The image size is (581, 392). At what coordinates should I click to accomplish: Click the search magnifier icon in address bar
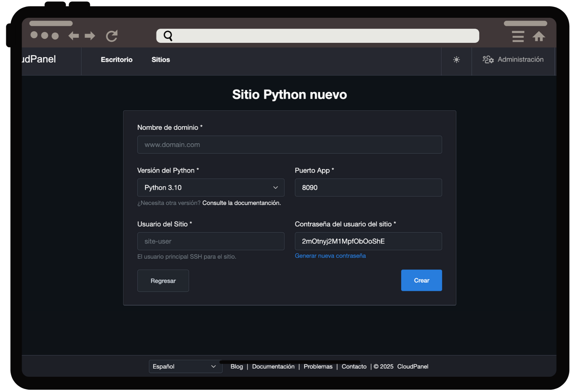[x=168, y=36]
